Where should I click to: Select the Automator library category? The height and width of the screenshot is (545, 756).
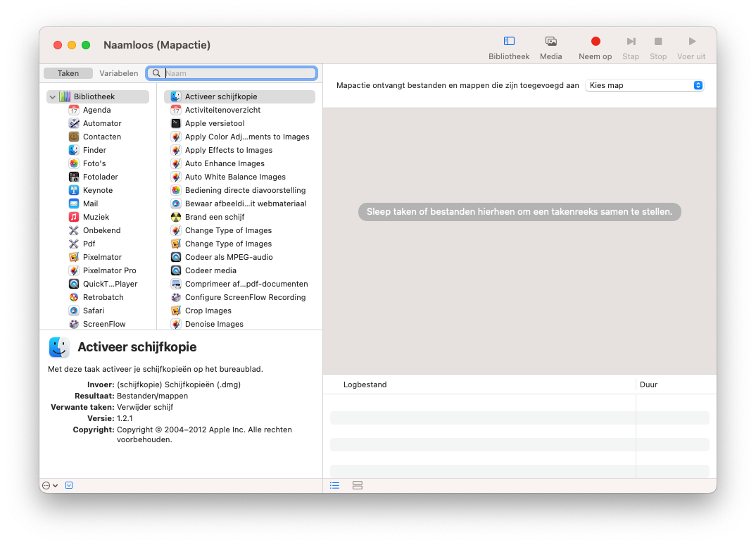point(102,123)
